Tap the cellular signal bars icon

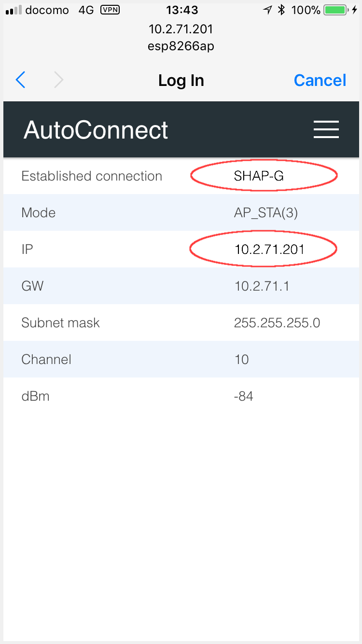14,10
